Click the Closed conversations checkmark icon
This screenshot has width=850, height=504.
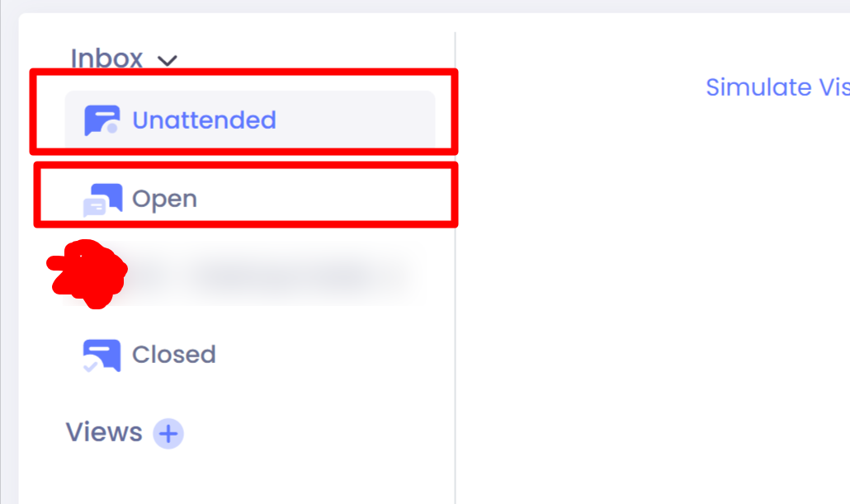[x=102, y=356]
